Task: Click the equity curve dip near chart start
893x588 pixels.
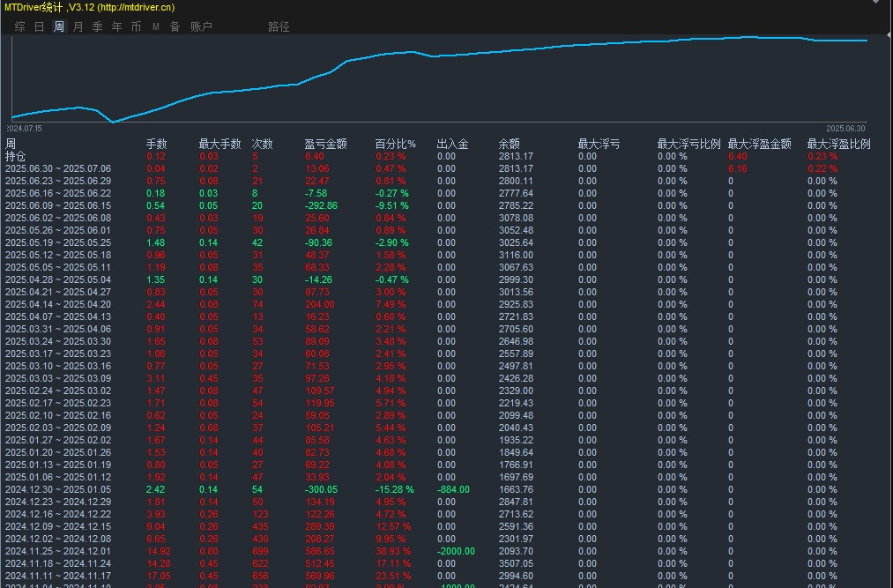Action: click(x=114, y=122)
